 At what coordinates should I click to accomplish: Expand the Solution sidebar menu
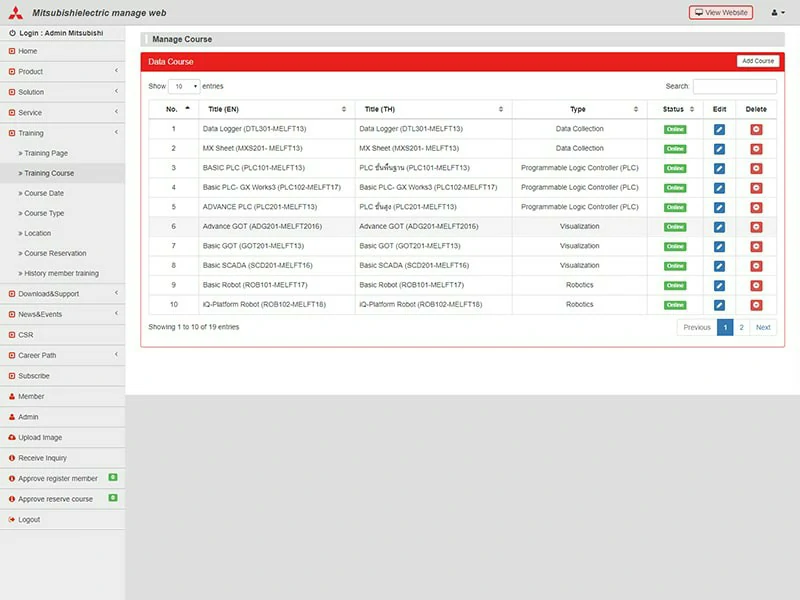click(x=62, y=92)
